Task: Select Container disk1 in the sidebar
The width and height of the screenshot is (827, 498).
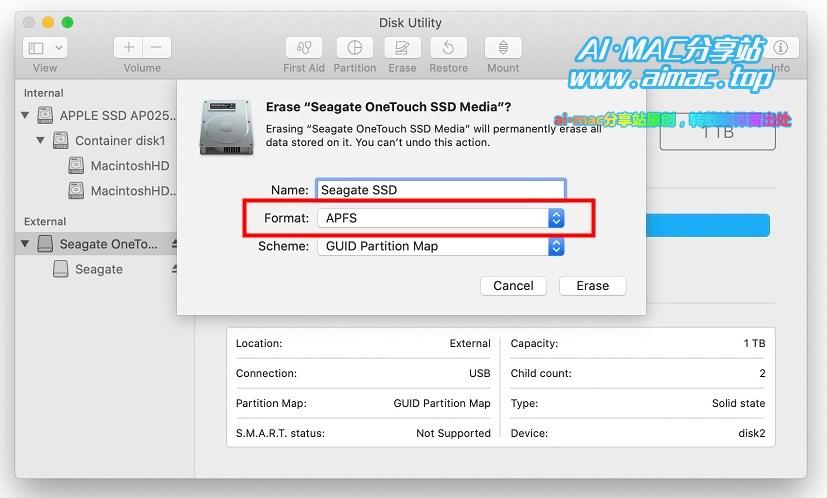Action: 120,140
